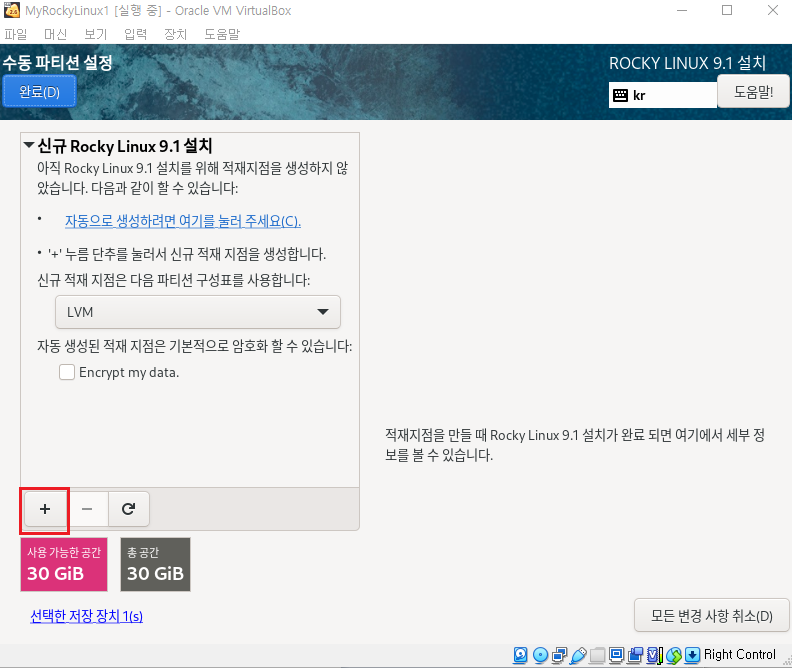Click the ROCKY LINUX 9.1 설치 title text
The height and width of the screenshot is (668, 792).
click(687, 63)
